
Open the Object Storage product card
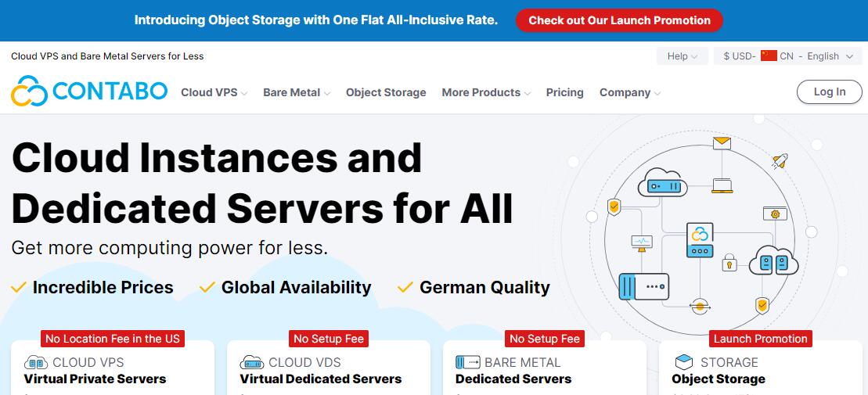coord(761,368)
